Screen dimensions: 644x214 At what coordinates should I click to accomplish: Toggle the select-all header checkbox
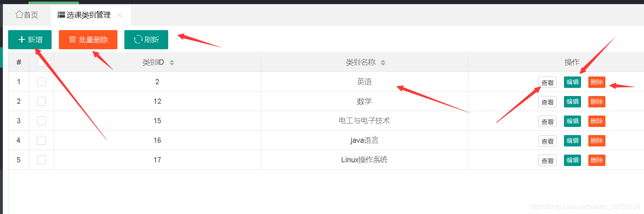click(x=41, y=62)
